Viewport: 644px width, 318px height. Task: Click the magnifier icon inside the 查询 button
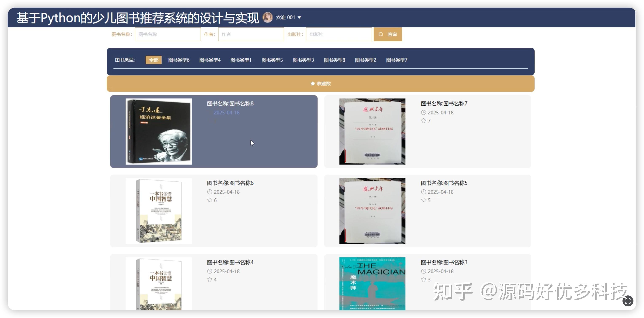[381, 34]
